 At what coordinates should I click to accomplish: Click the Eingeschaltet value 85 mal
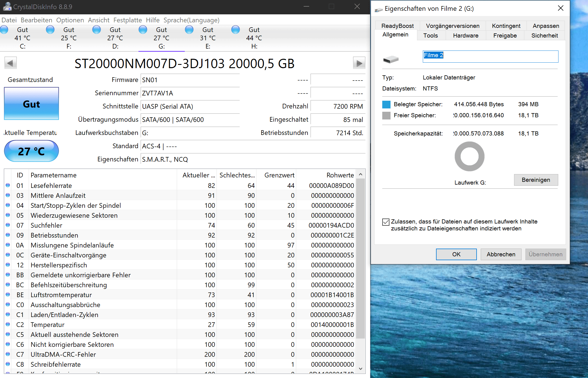click(x=338, y=120)
